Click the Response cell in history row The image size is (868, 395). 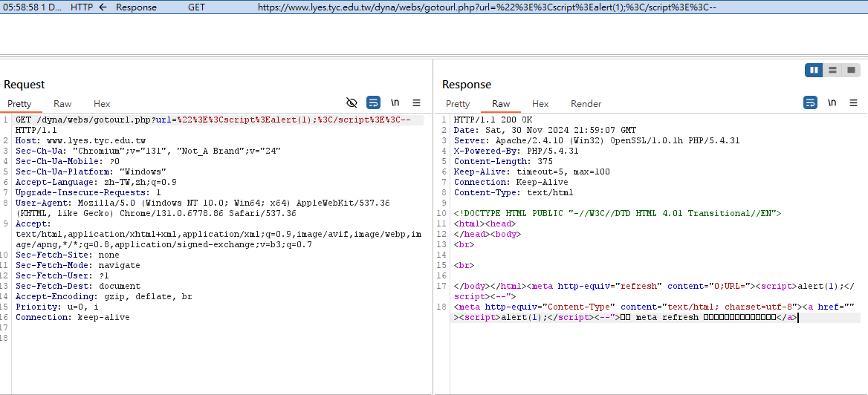136,7
